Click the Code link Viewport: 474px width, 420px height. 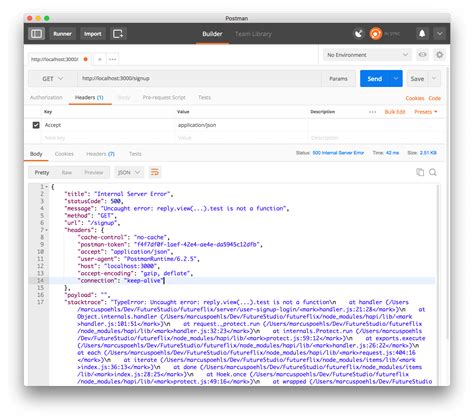434,98
